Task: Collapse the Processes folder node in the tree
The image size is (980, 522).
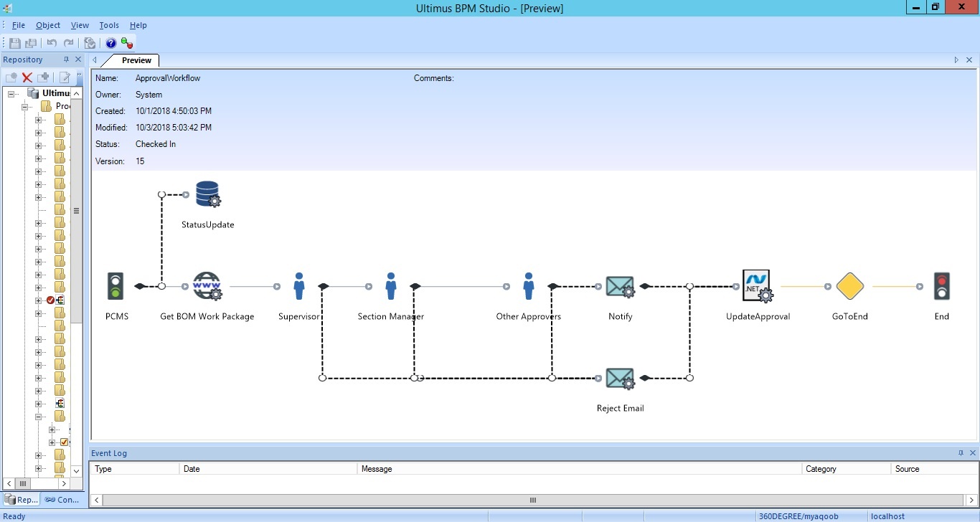Action: (x=25, y=106)
